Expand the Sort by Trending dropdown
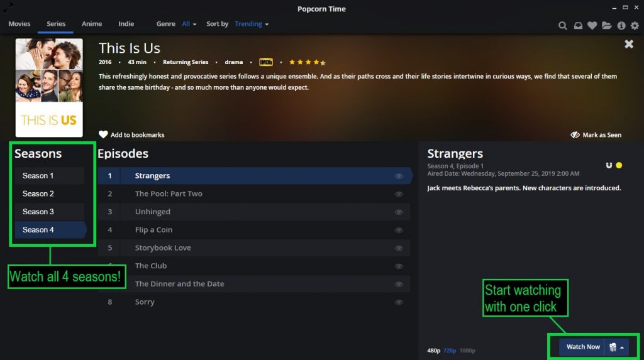644x360 pixels. click(252, 24)
